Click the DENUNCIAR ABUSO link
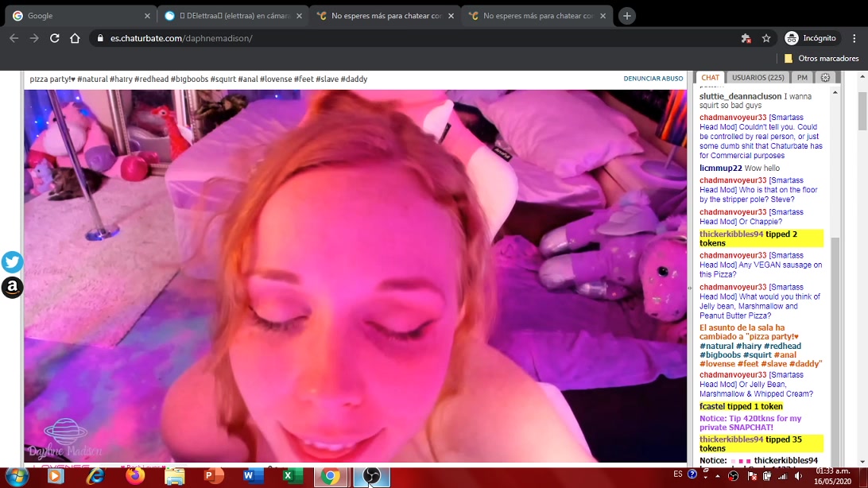Image resolution: width=868 pixels, height=488 pixels. (653, 79)
